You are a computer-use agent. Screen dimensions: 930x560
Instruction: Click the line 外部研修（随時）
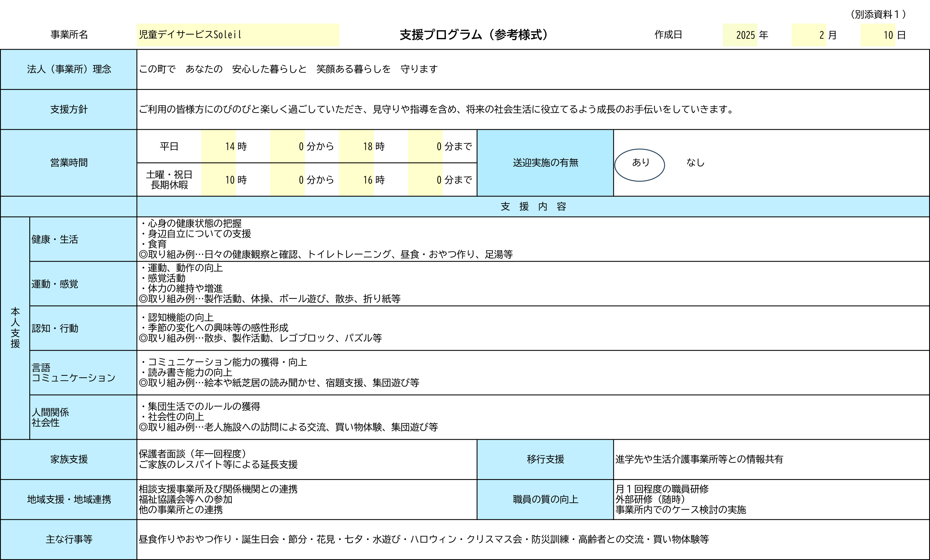coord(651,499)
